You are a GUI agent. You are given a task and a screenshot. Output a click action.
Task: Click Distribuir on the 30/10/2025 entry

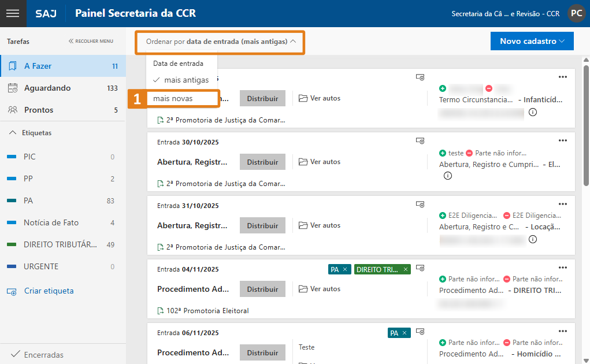point(262,162)
